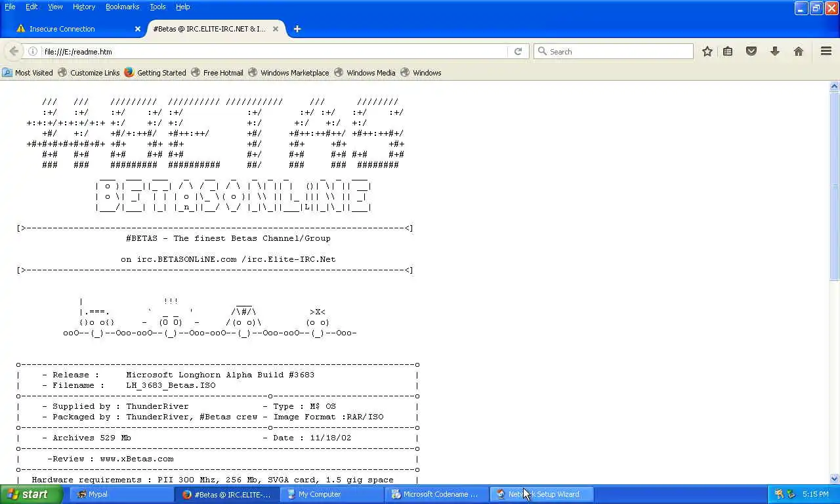Click the first system tray icon
Image resolution: width=840 pixels, height=504 pixels.
tap(779, 494)
